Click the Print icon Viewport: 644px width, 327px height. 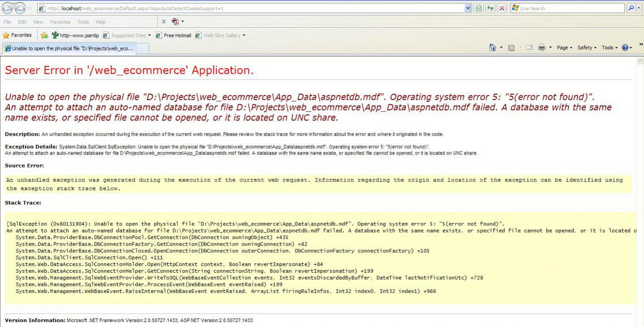[x=542, y=47]
